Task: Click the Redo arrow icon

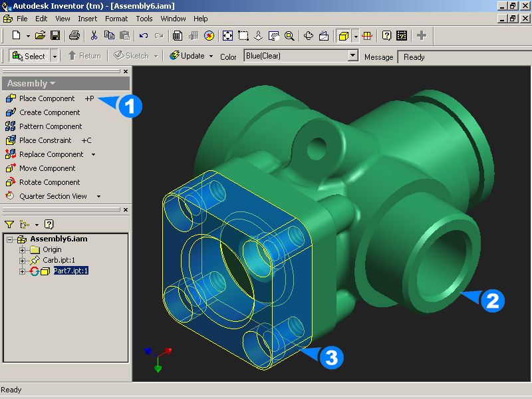Action: [x=159, y=35]
